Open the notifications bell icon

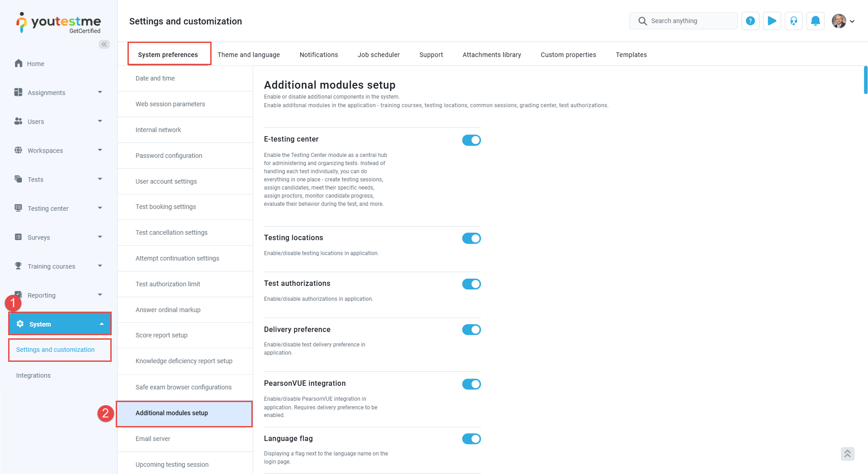coord(815,21)
